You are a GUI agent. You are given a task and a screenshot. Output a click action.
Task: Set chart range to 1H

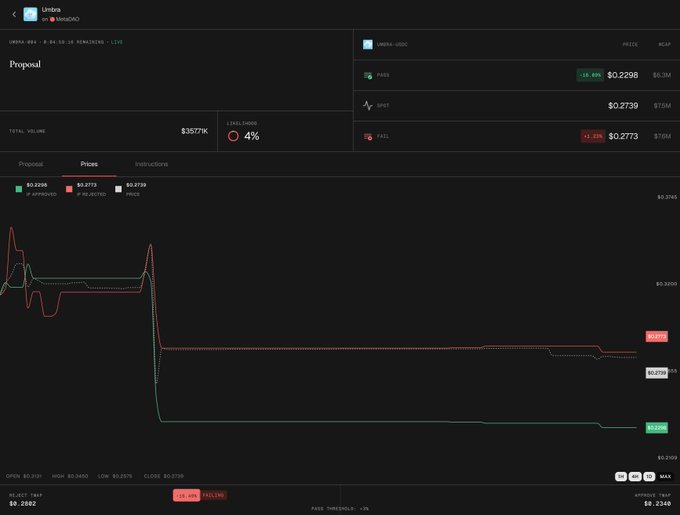pos(621,476)
